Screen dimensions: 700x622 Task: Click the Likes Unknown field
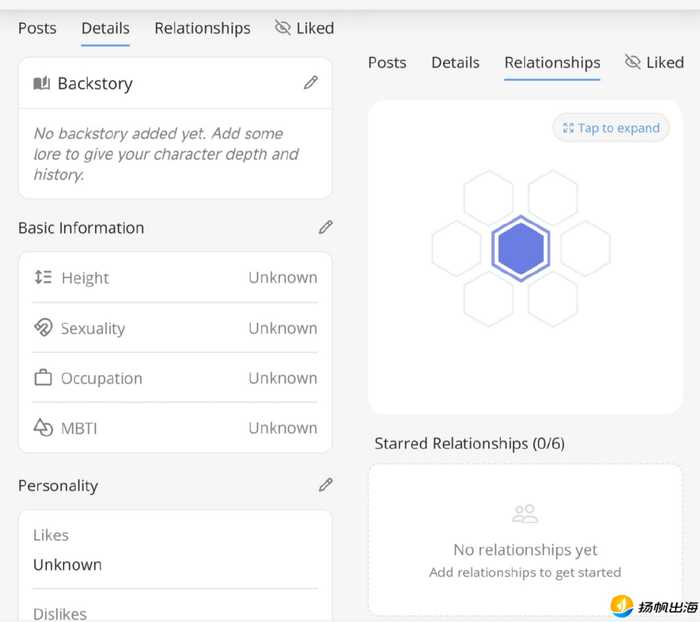click(67, 564)
